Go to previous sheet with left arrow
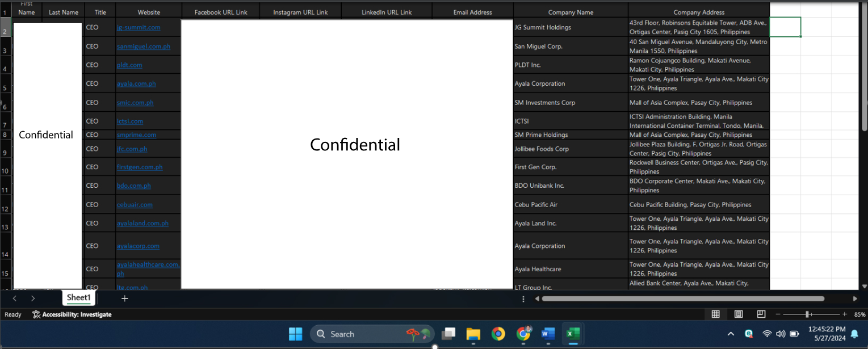The width and height of the screenshot is (868, 349). coord(15,298)
